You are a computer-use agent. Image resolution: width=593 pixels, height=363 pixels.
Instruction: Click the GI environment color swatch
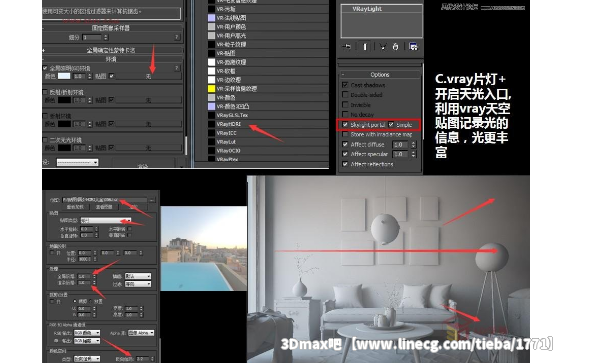pos(64,76)
